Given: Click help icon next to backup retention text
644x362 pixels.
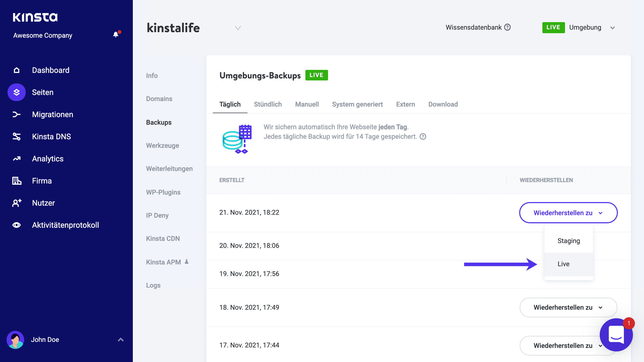Looking at the screenshot, I should 423,137.
